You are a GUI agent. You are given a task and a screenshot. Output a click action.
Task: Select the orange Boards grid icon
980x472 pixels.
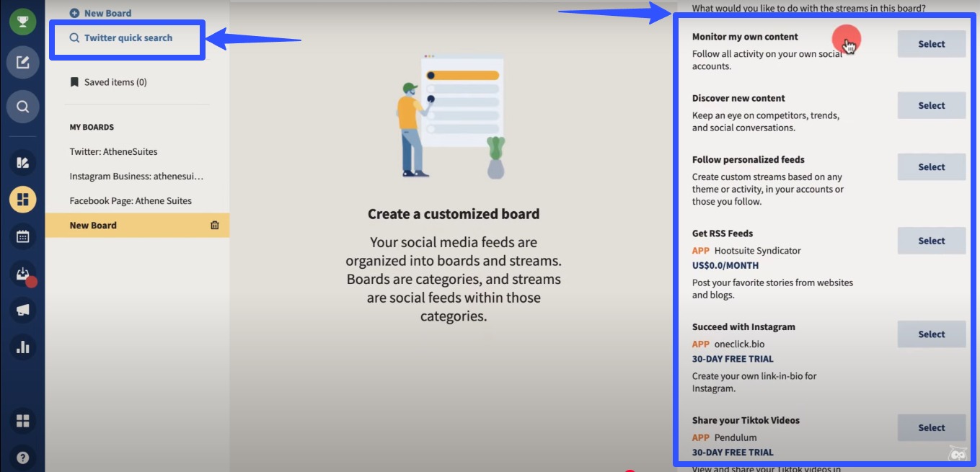22,199
